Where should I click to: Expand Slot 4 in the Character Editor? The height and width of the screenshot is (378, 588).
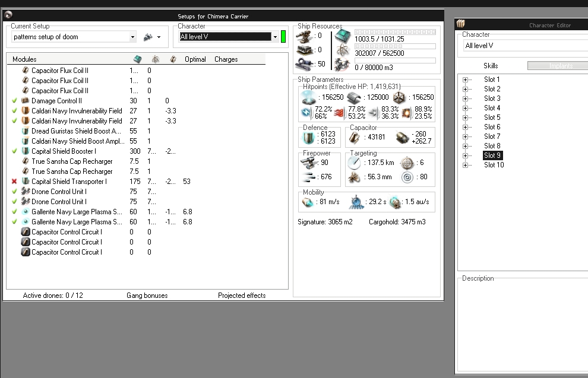click(466, 108)
